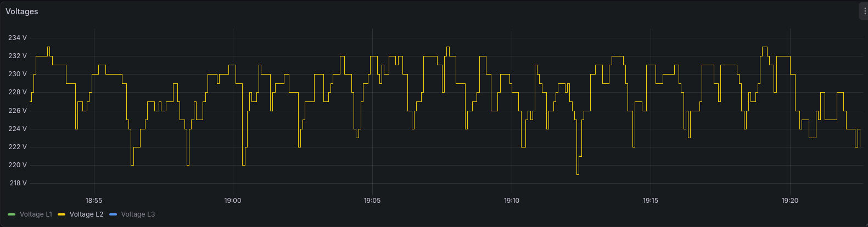
Task: Click the 226 V axis label
Action: [18, 111]
